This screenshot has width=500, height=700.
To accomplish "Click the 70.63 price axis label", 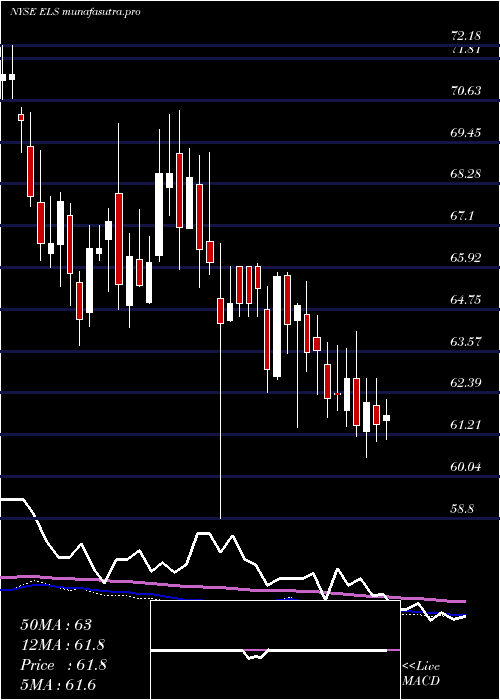I will point(466,91).
